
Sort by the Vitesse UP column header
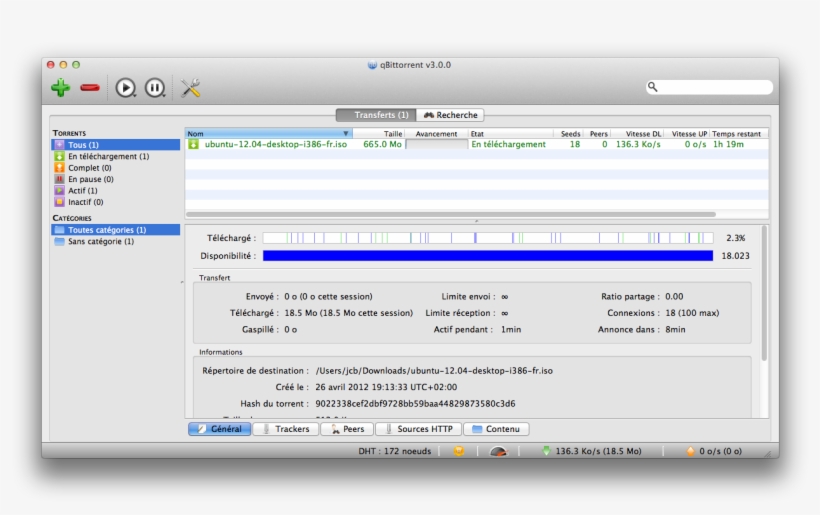click(x=687, y=134)
